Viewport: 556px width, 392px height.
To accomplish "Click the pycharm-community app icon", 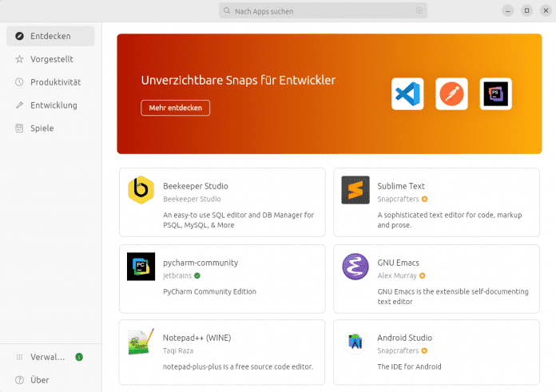I will coord(141,267).
